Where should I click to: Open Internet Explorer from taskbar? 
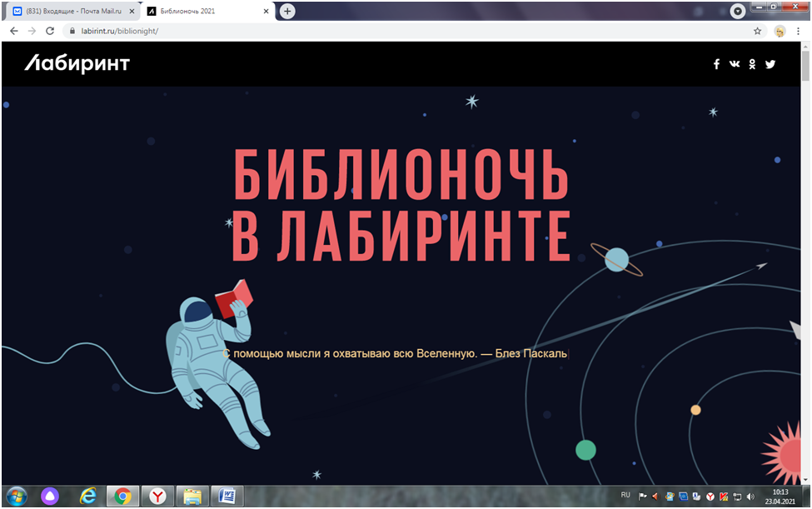tap(88, 497)
